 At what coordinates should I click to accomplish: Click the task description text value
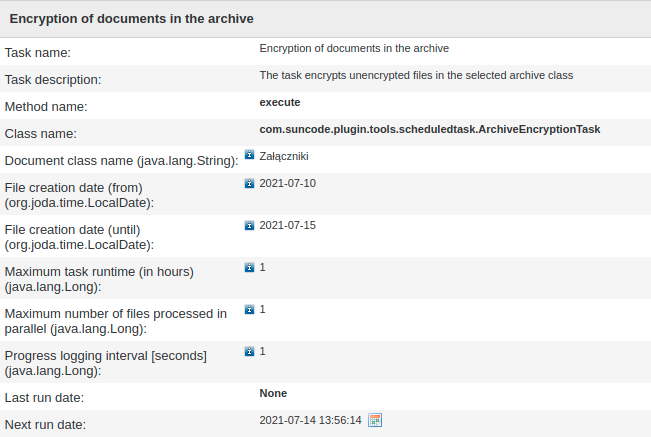point(415,75)
